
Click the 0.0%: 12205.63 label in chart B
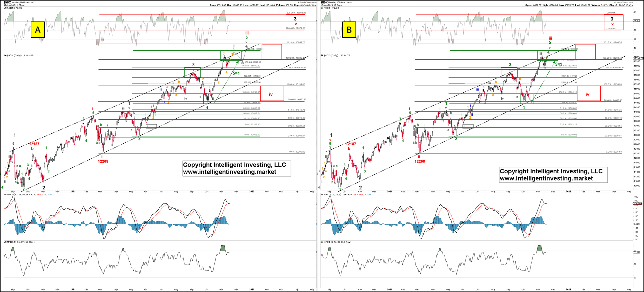click(x=614, y=152)
